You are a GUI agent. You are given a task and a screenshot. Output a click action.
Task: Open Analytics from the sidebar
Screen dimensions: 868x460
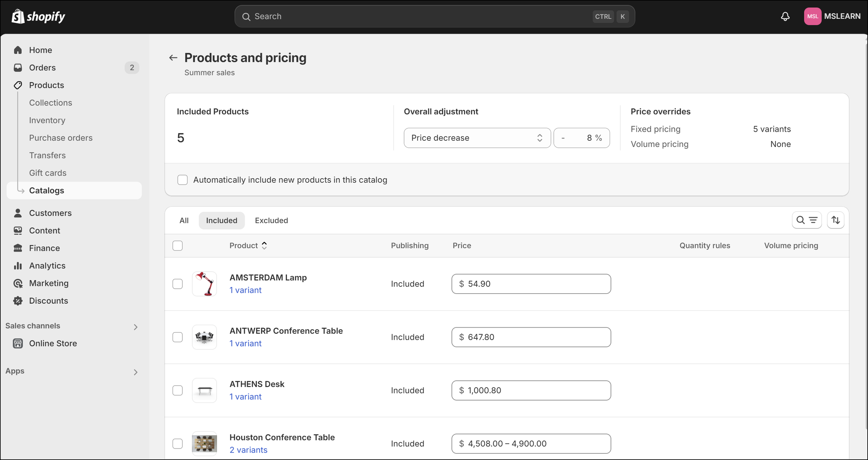[x=47, y=266]
